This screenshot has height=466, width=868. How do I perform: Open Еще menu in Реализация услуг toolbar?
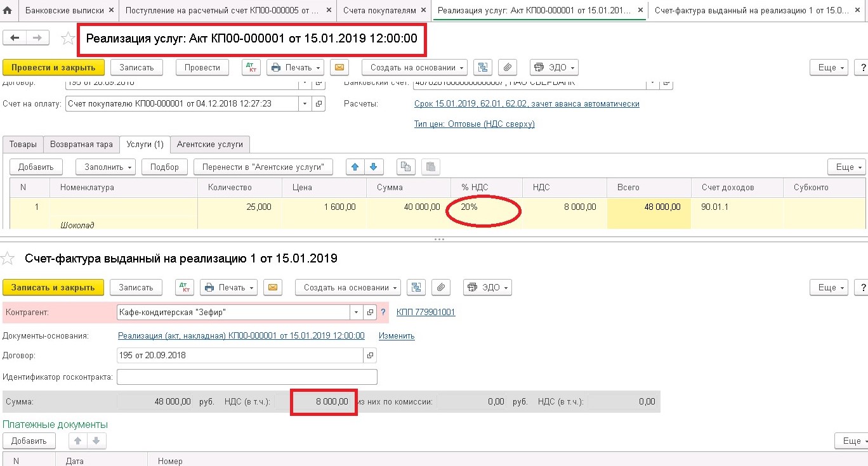click(829, 68)
